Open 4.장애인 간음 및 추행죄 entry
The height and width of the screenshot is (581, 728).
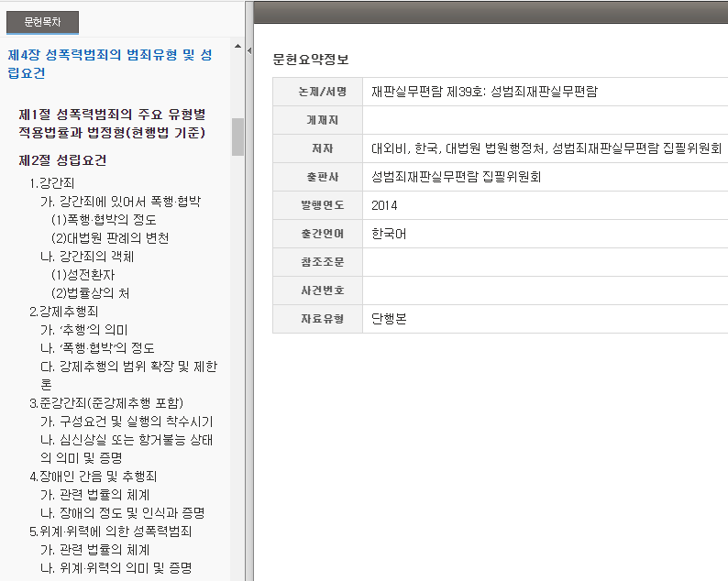pos(94,477)
